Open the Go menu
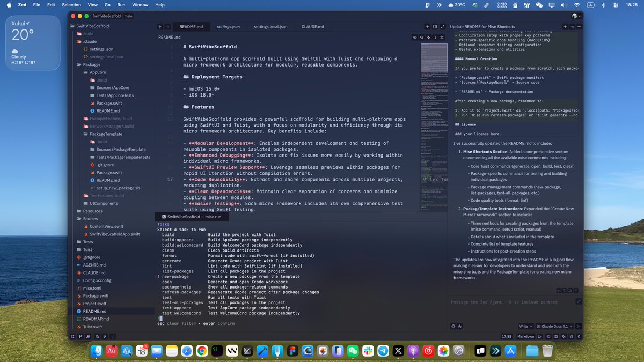 coord(107,4)
